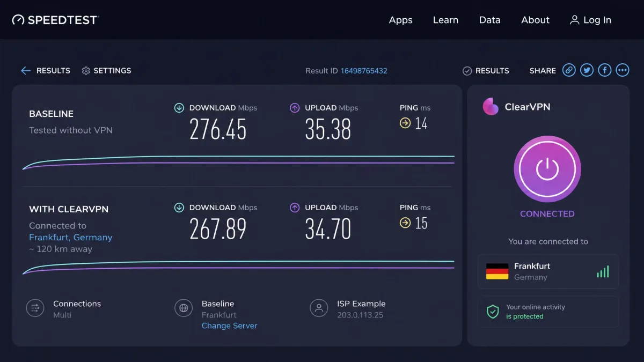Click the back arrow next to RESULTS

[x=26, y=71]
